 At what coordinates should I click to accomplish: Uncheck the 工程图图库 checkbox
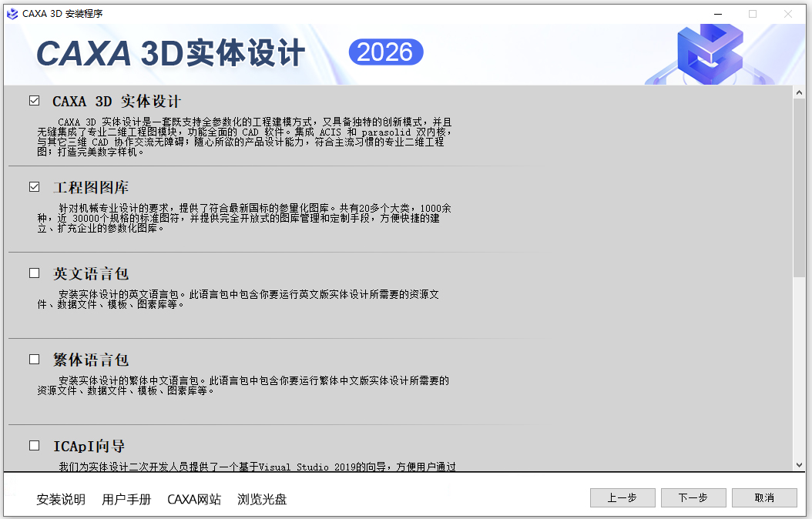tap(34, 187)
